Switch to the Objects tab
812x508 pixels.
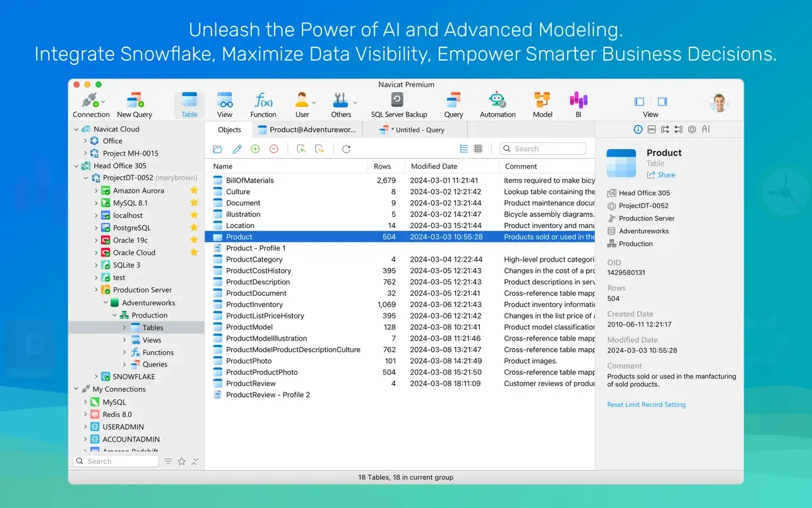[229, 130]
